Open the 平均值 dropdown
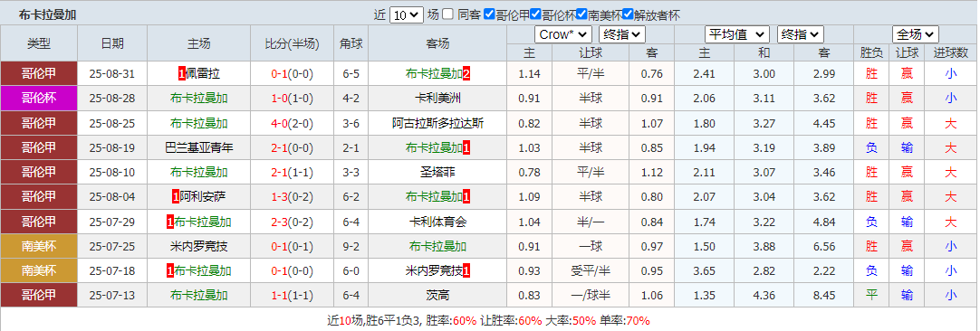Image resolution: width=980 pixels, height=331 pixels. [x=737, y=34]
